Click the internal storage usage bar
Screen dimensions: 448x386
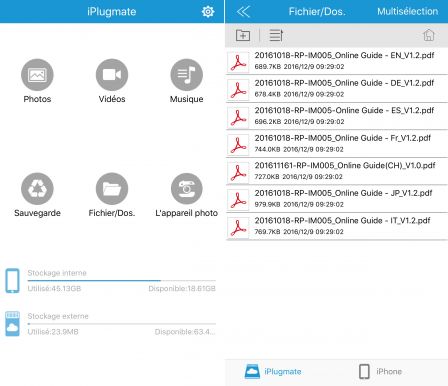122,281
